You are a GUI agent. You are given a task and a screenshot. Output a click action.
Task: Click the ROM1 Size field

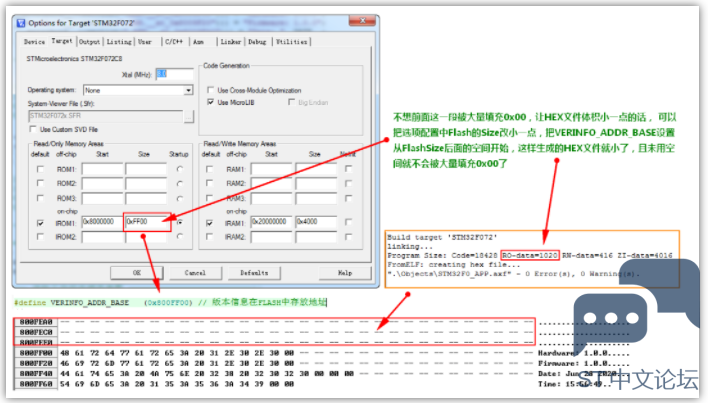(146, 170)
